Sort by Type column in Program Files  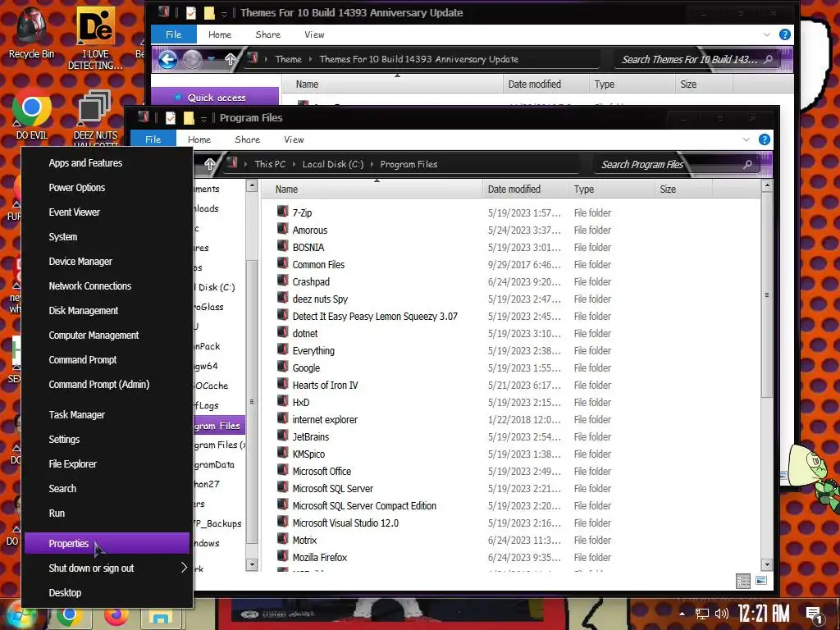pyautogui.click(x=611, y=189)
